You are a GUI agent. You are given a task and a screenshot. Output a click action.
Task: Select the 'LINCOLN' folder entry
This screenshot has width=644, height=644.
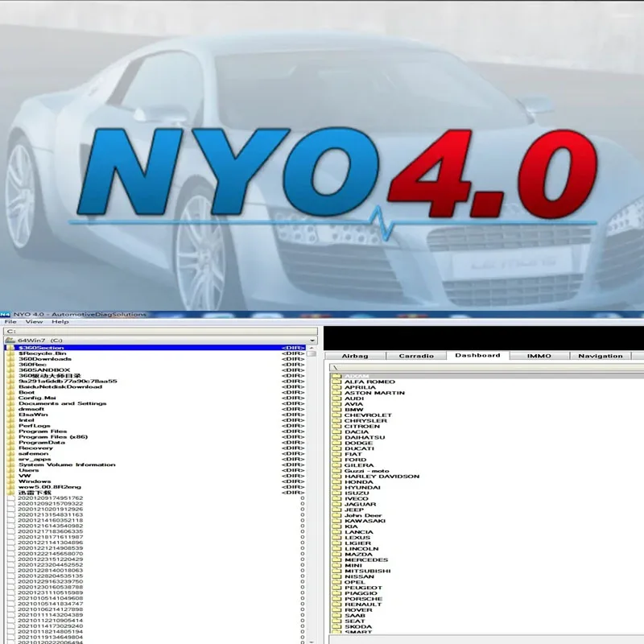[361, 549]
